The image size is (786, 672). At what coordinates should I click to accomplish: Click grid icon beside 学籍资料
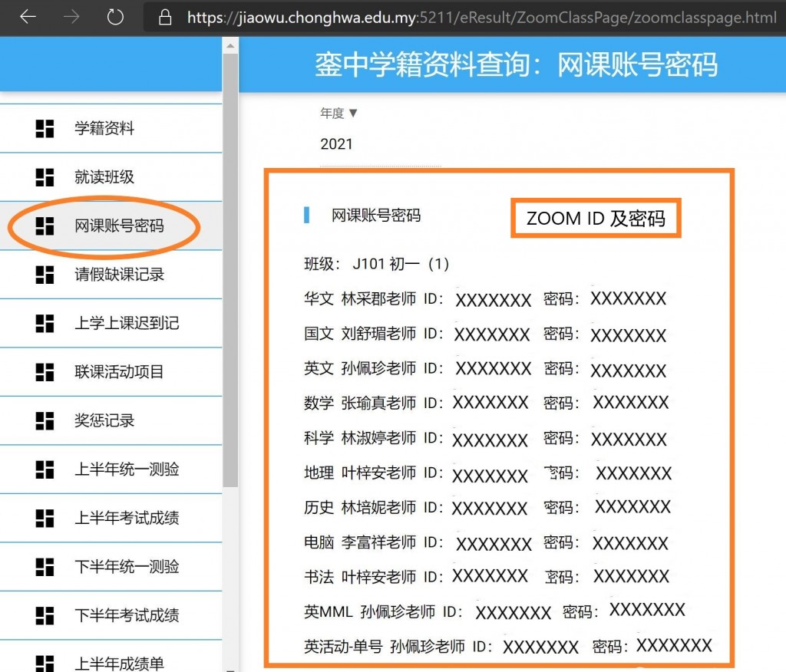(45, 128)
